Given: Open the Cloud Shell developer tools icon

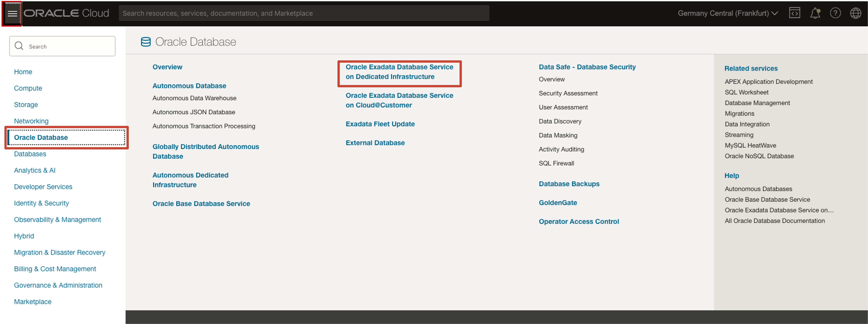Looking at the screenshot, I should [794, 13].
